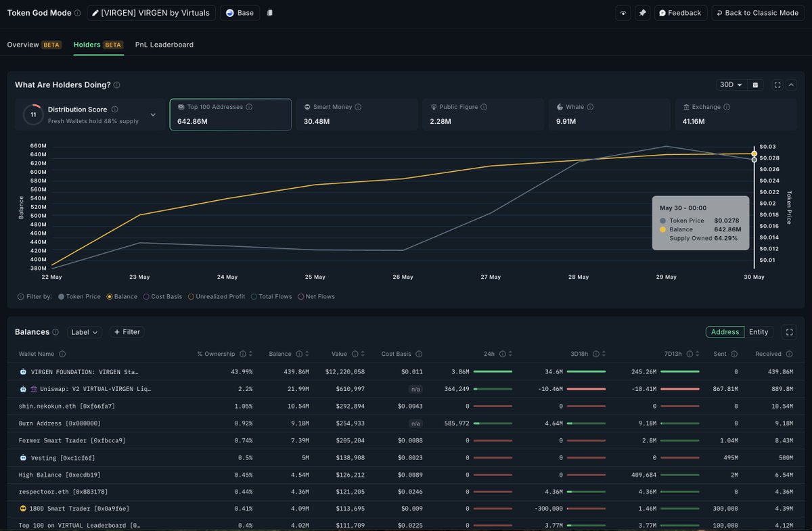Sort by 24h column arrows
The image size is (812, 531).
[510, 354]
